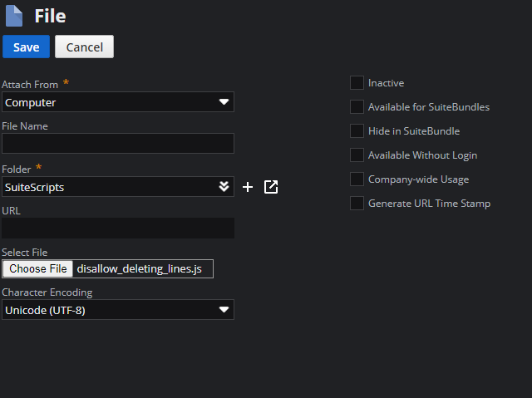Click the disallow_deleting_lines.js filename text
This screenshot has height=398, width=532.
tap(139, 269)
